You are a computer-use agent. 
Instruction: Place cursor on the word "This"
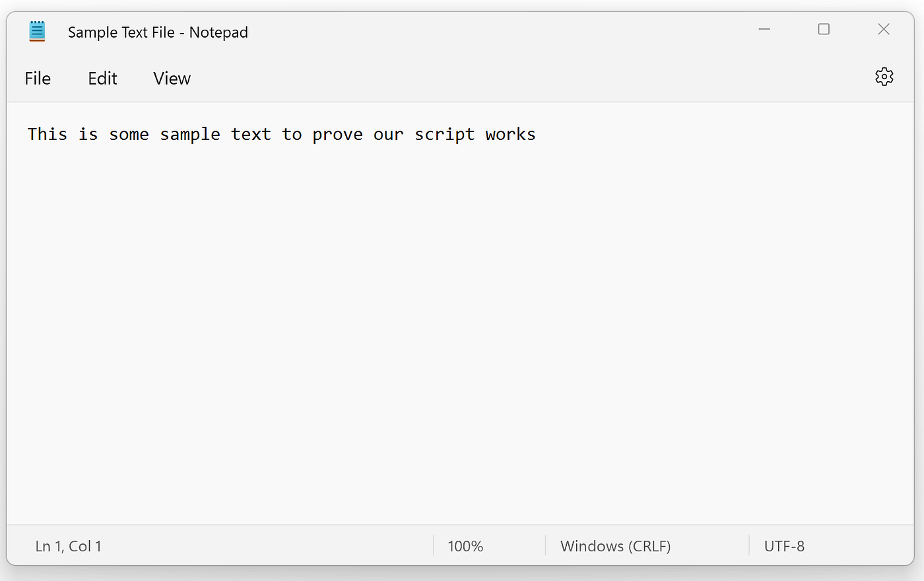(48, 134)
